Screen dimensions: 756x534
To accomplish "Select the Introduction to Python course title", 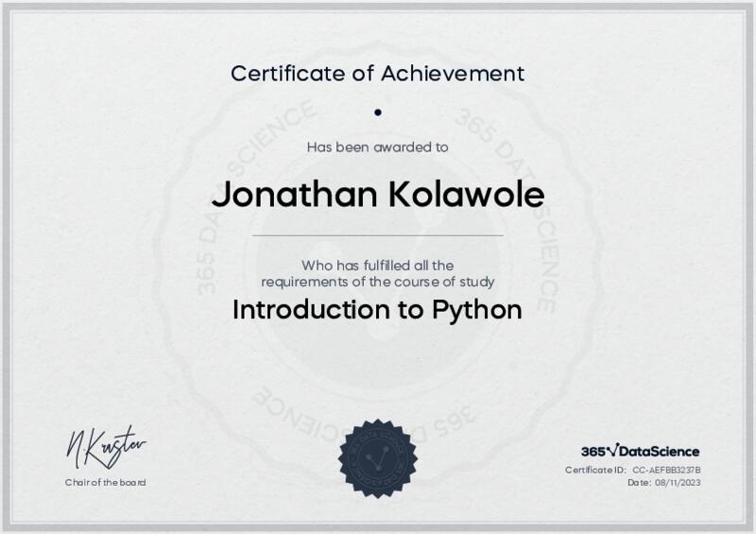I will pos(377,310).
